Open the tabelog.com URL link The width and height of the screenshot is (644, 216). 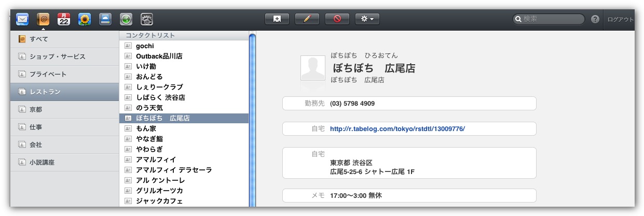coord(398,128)
